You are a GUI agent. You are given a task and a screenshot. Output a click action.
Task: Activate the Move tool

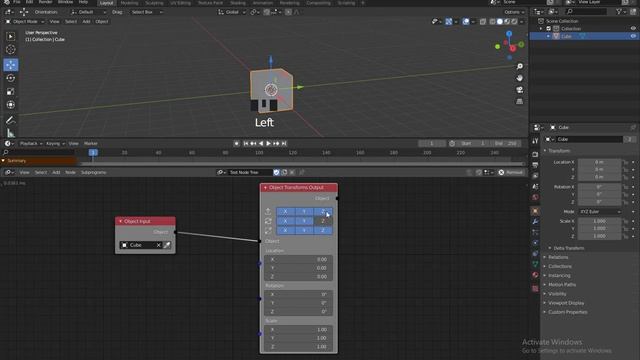pyautogui.click(x=11, y=64)
